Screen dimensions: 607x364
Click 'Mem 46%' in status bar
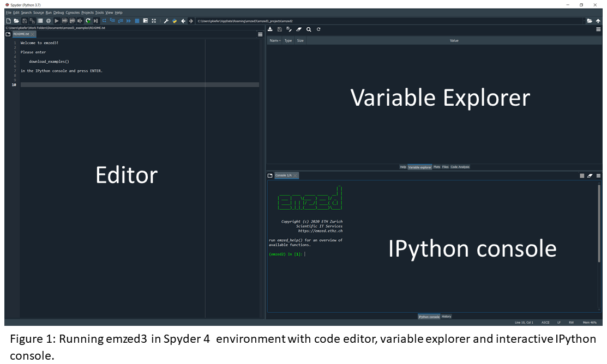pos(590,322)
